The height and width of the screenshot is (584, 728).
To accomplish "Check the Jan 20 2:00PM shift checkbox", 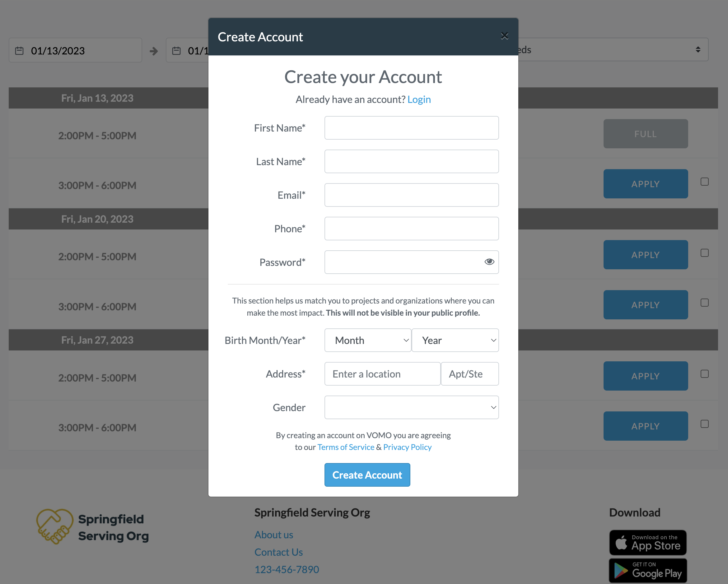I will point(704,253).
